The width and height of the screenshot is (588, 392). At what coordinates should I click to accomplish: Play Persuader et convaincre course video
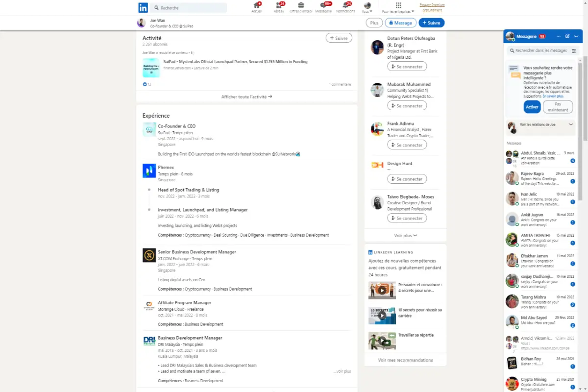click(382, 290)
